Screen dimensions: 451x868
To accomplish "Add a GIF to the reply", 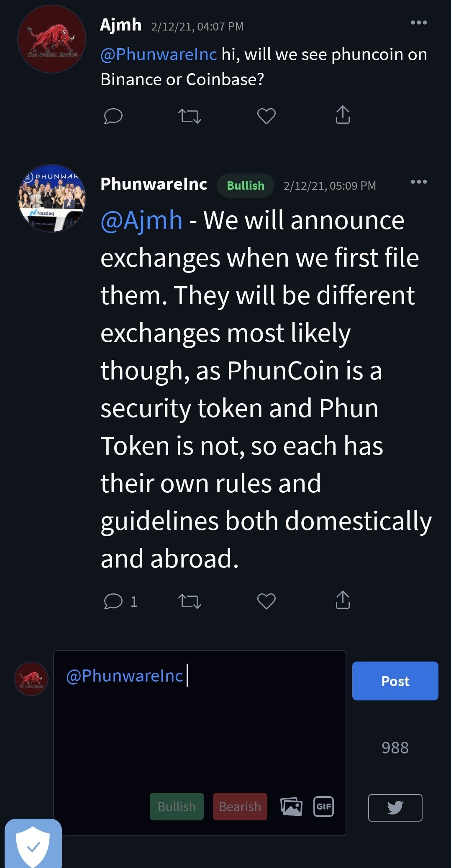I will 323,806.
